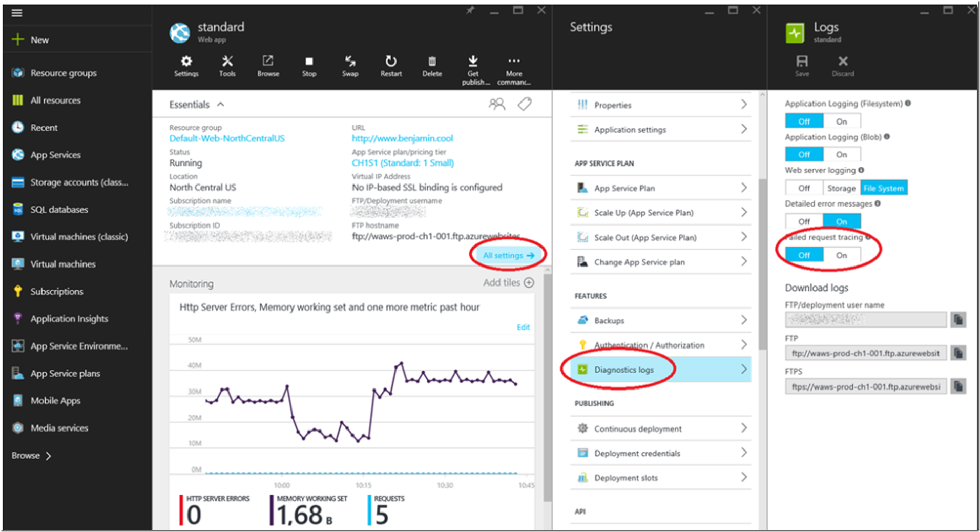
Task: Open Subscriptions in sidebar
Action: coord(56,291)
